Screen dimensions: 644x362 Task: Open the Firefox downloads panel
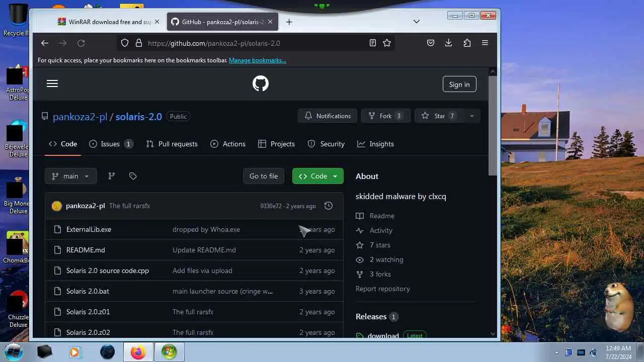tap(449, 43)
